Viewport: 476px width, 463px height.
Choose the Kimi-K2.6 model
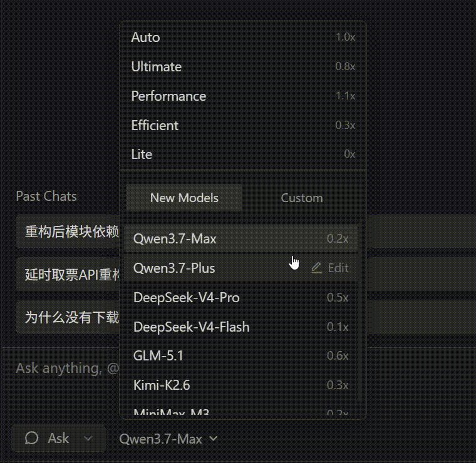[241, 385]
